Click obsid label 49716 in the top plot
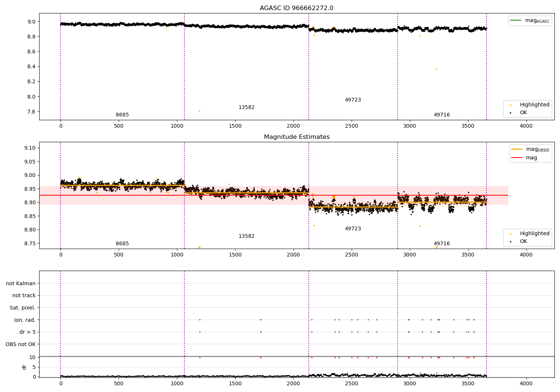This screenshot has height=392, width=560. 442,115
